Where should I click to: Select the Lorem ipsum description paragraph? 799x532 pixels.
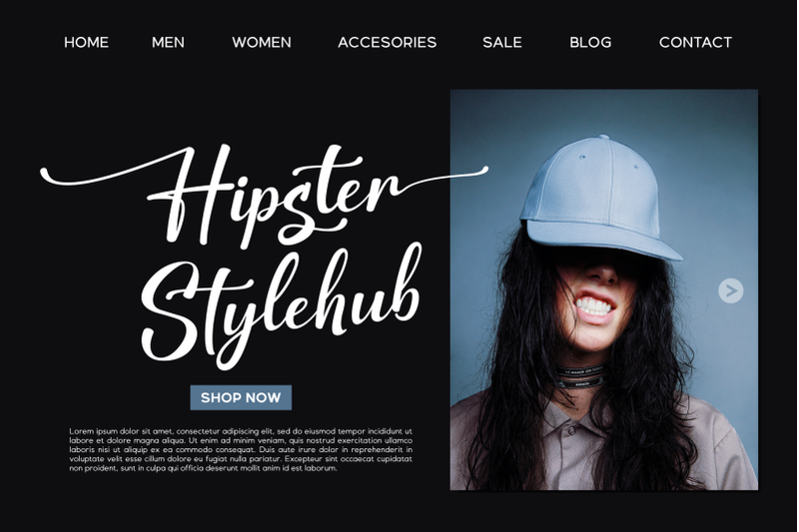[x=241, y=450]
